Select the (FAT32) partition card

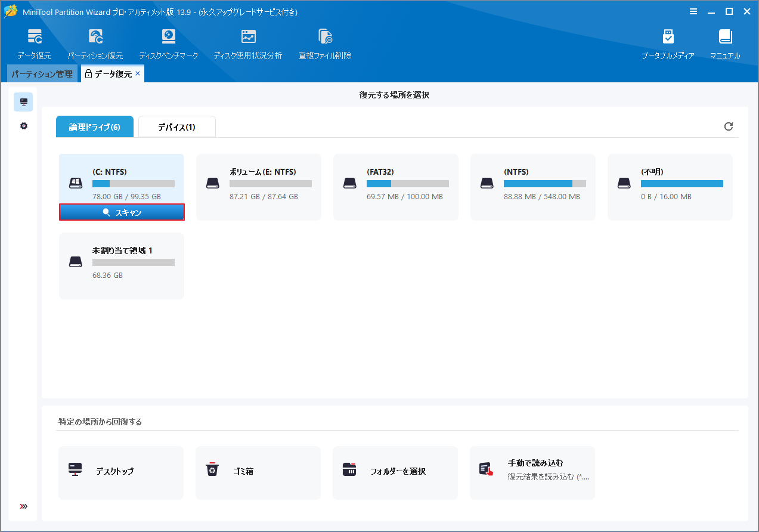[x=396, y=187]
